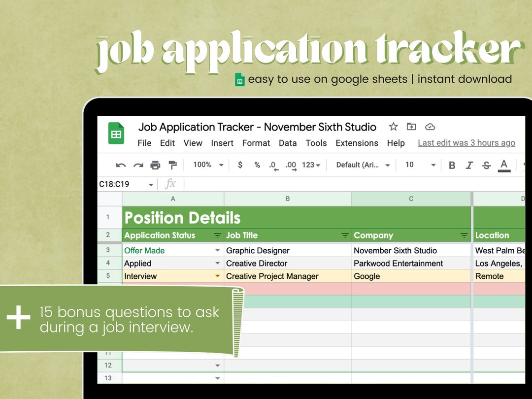Open the Extensions menu
The width and height of the screenshot is (532, 399).
pos(357,143)
